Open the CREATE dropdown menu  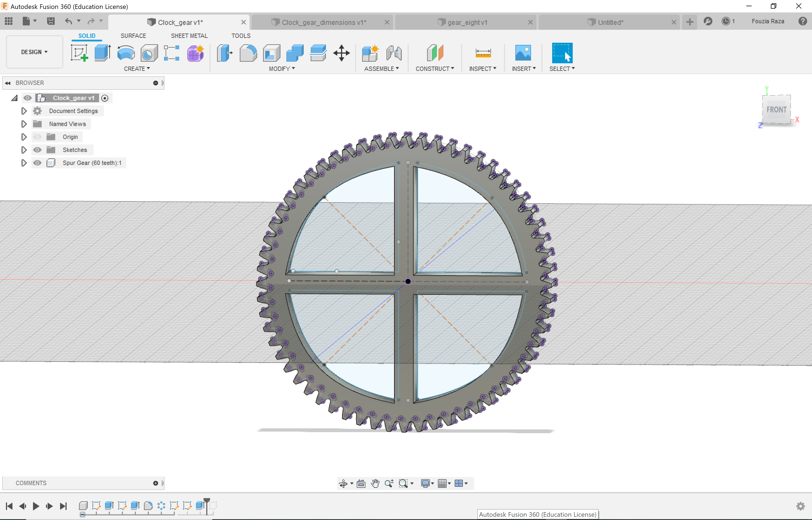point(137,68)
